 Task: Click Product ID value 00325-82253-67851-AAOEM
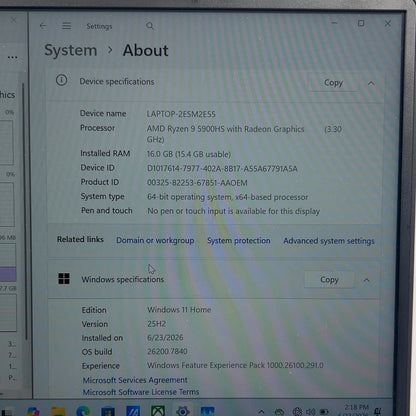click(x=197, y=183)
